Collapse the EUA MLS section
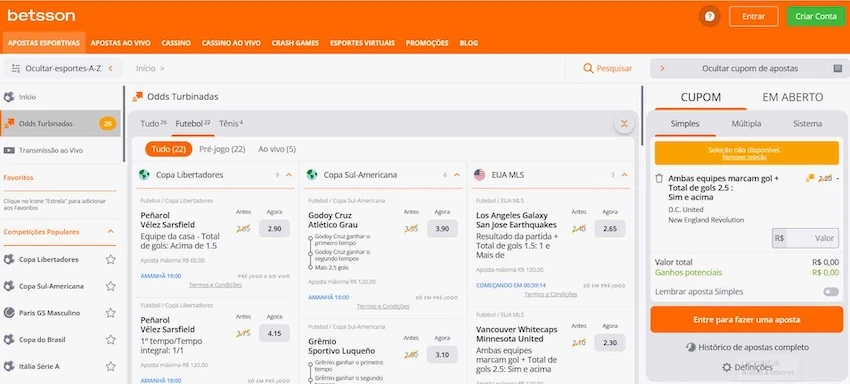850x384 pixels. pyautogui.click(x=624, y=175)
